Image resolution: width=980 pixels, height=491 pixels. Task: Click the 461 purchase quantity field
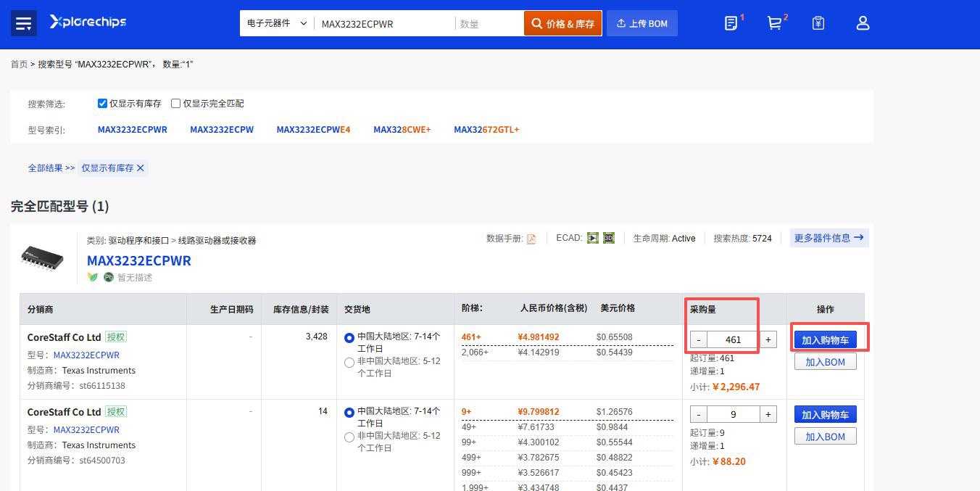point(733,339)
